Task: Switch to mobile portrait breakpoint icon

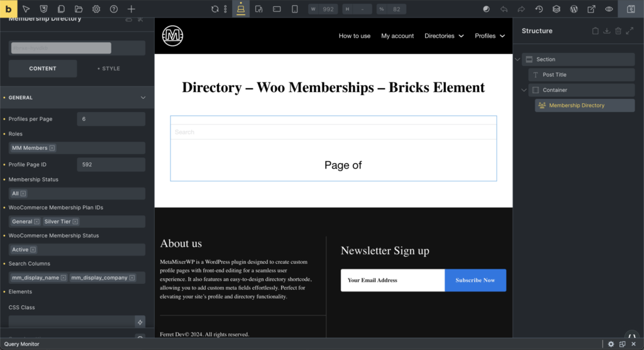Action: tap(294, 9)
